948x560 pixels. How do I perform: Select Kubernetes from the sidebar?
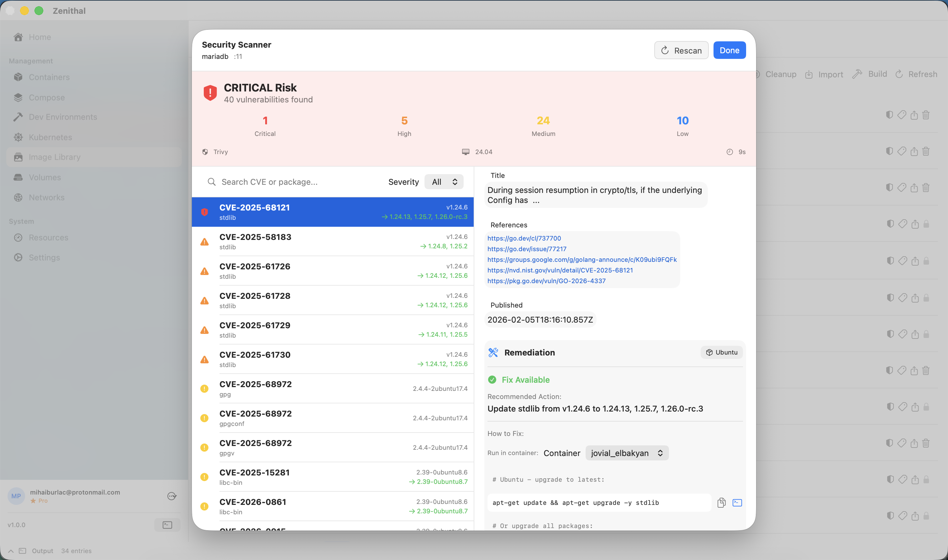tap(50, 137)
